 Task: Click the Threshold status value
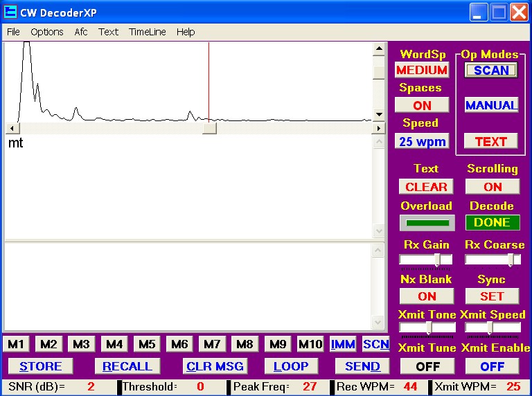tap(200, 386)
